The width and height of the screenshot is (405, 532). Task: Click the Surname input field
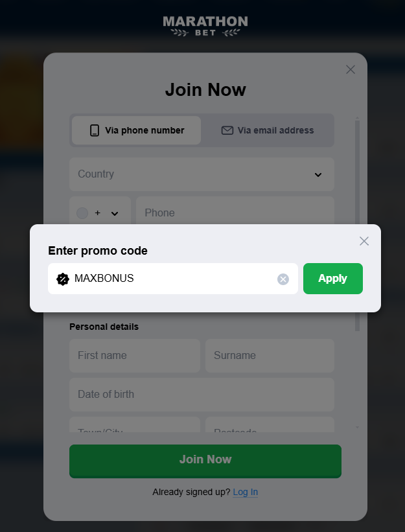(x=270, y=355)
